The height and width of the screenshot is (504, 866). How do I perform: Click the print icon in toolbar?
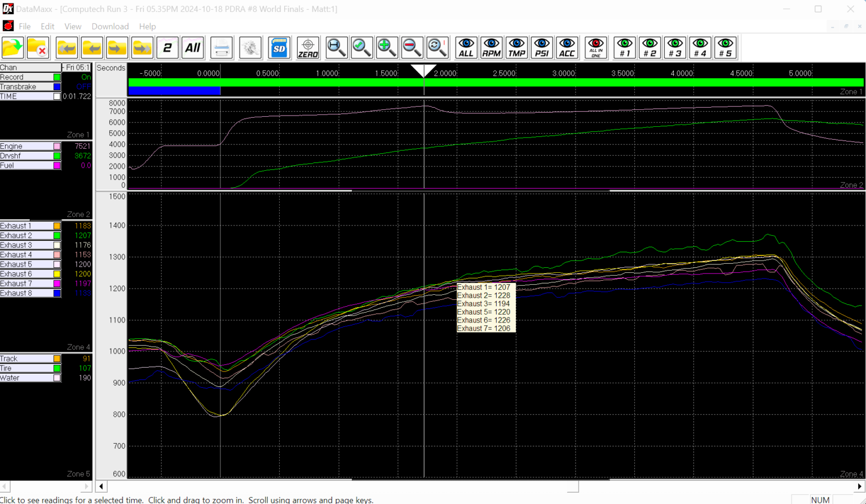click(x=222, y=48)
